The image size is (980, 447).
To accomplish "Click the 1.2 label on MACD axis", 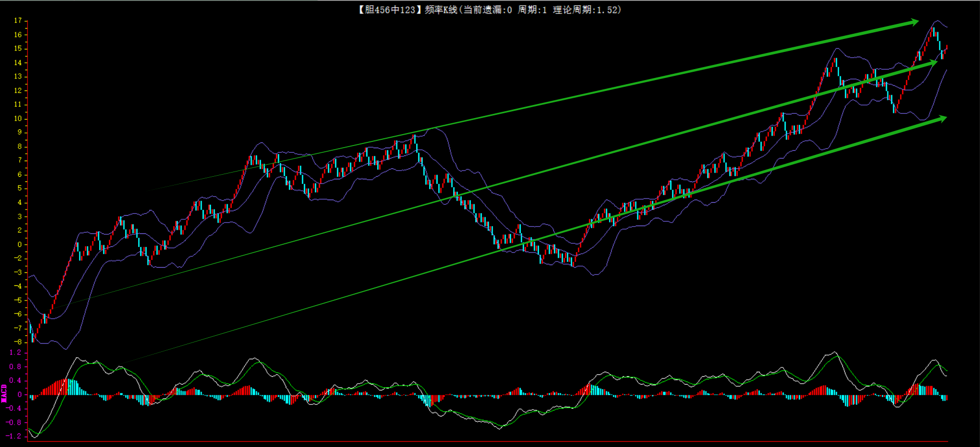I will click(16, 352).
